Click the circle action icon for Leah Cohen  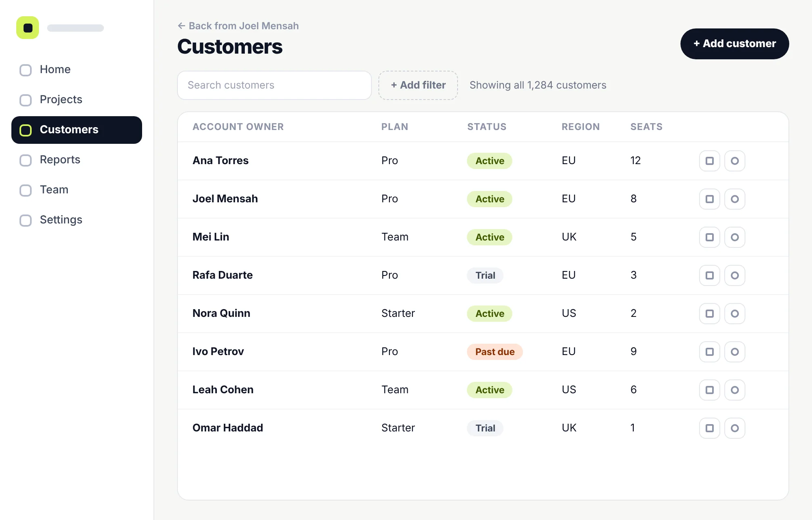[734, 390]
